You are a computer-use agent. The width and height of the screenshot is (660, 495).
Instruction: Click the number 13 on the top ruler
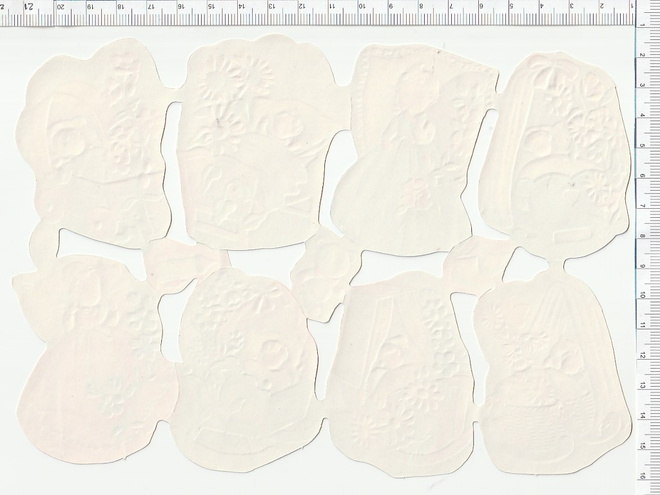[x=271, y=7]
